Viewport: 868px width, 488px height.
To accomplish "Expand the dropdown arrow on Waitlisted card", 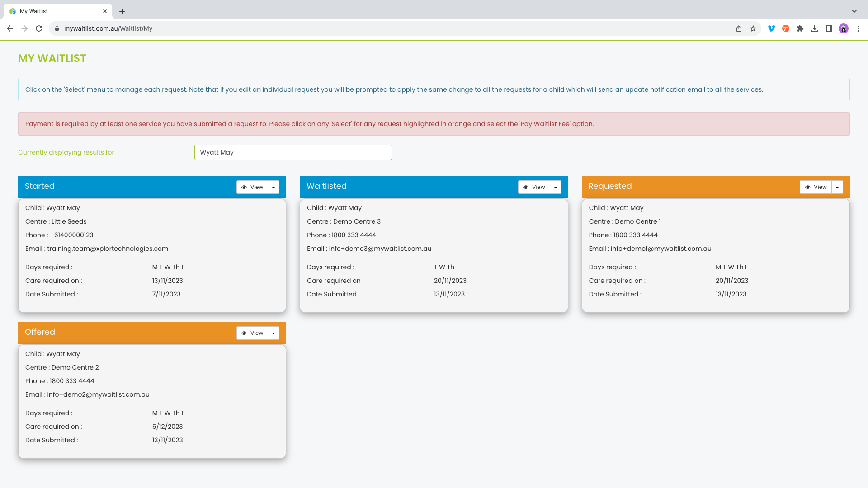I will (x=556, y=187).
